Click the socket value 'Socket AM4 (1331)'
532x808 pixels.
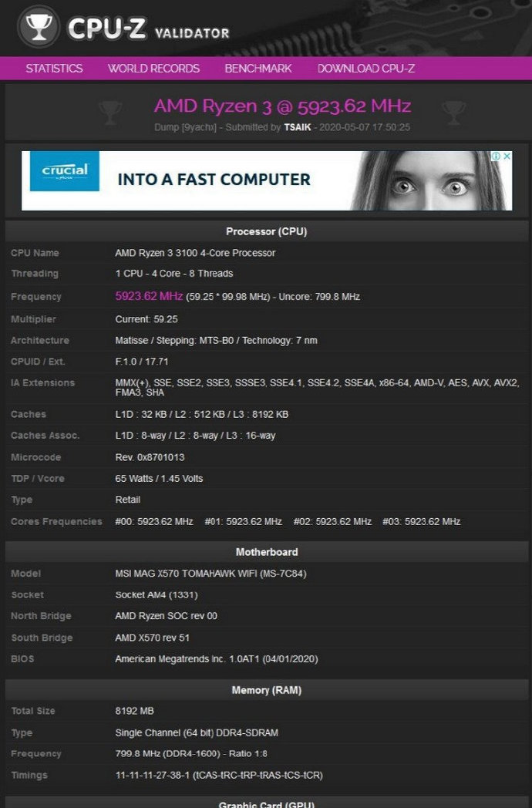157,594
